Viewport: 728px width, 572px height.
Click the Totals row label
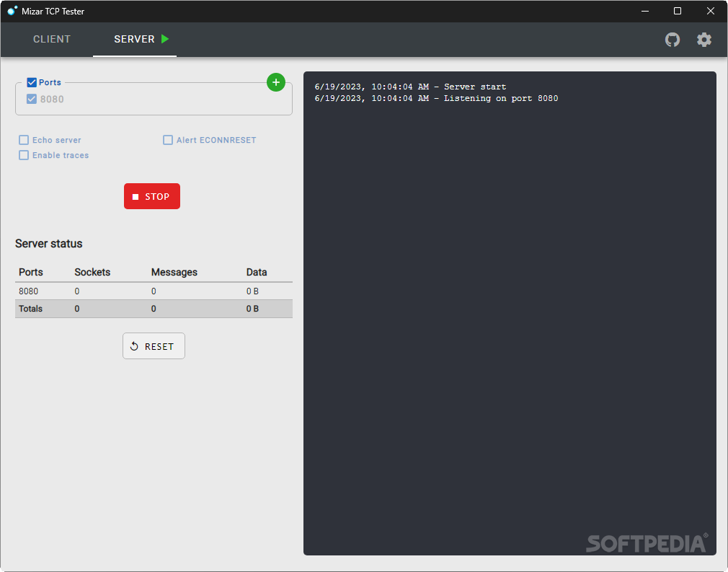coord(30,309)
